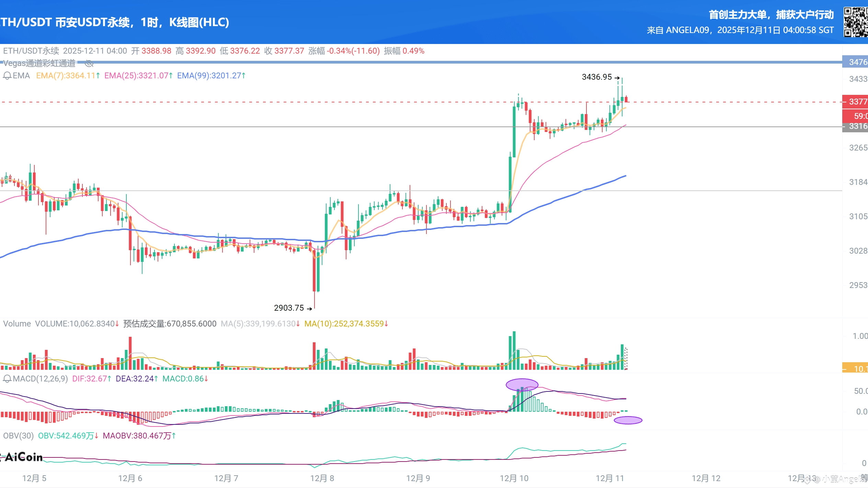Click the 12月 8 date on time axis
868x488 pixels.
point(322,478)
